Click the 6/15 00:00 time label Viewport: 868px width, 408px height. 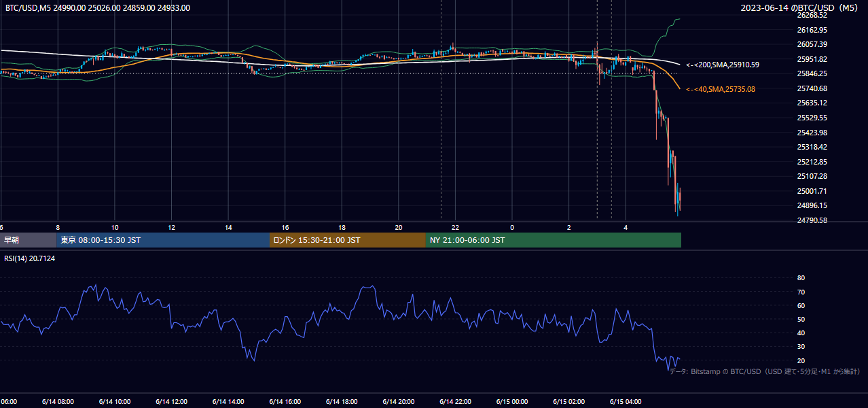512,402
